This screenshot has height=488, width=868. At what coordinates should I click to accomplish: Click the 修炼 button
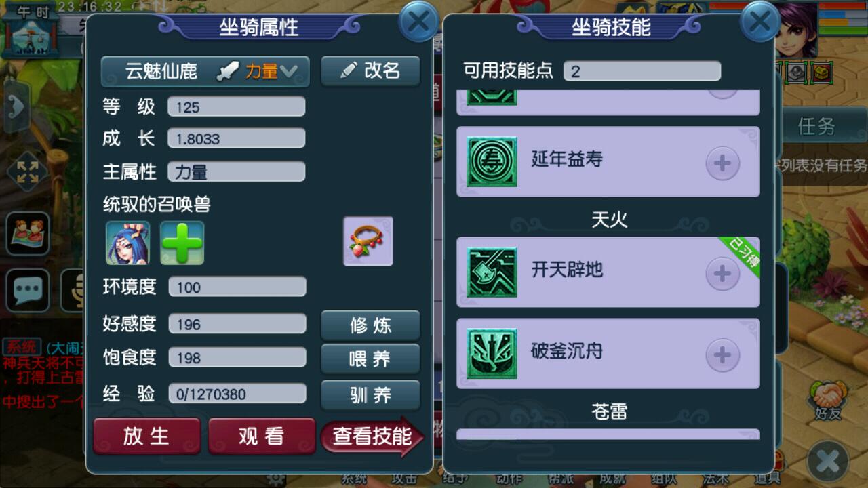[370, 325]
